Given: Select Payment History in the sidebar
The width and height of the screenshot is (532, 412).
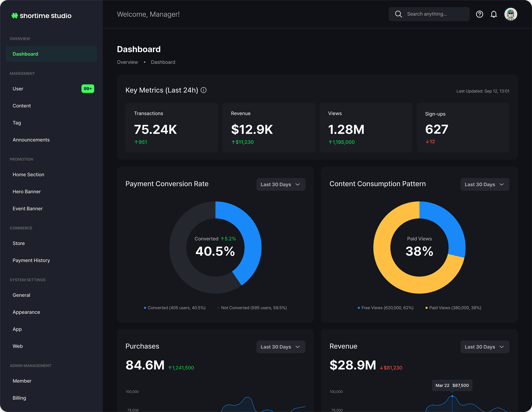Looking at the screenshot, I should tap(31, 260).
